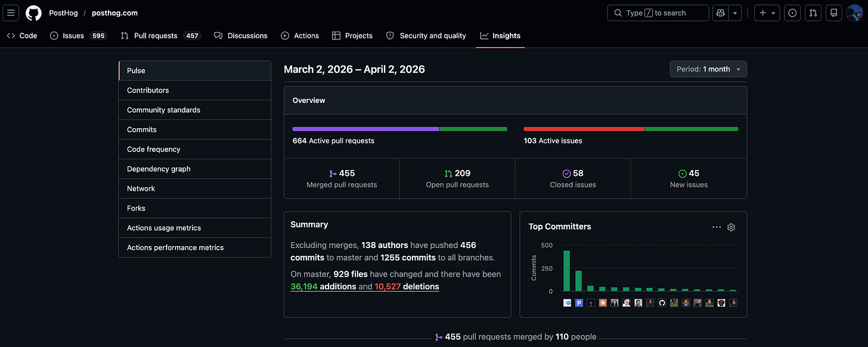Click the shield icon on Security and quality
This screenshot has height=347, width=868.
(x=389, y=35)
